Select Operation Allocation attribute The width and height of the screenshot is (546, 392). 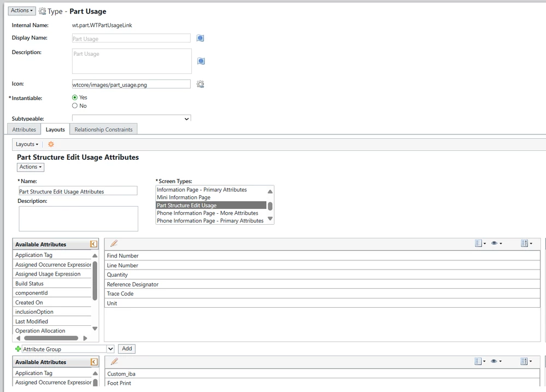tap(52, 331)
